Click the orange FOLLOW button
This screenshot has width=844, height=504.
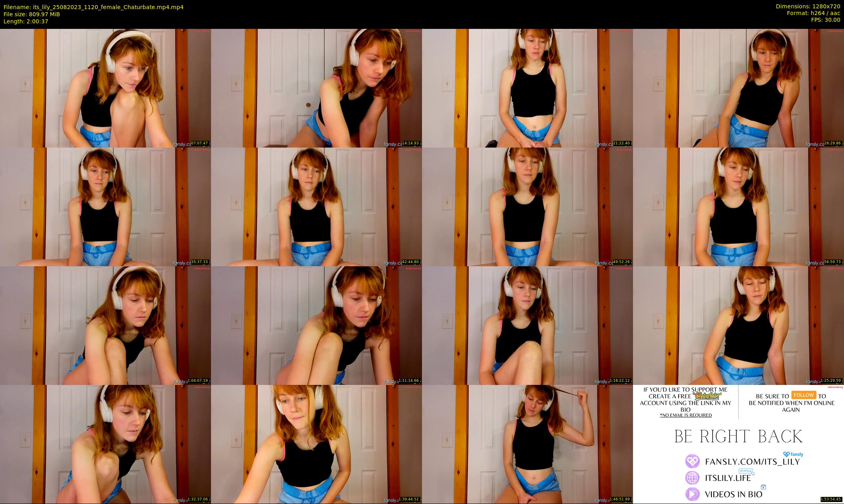tap(803, 395)
